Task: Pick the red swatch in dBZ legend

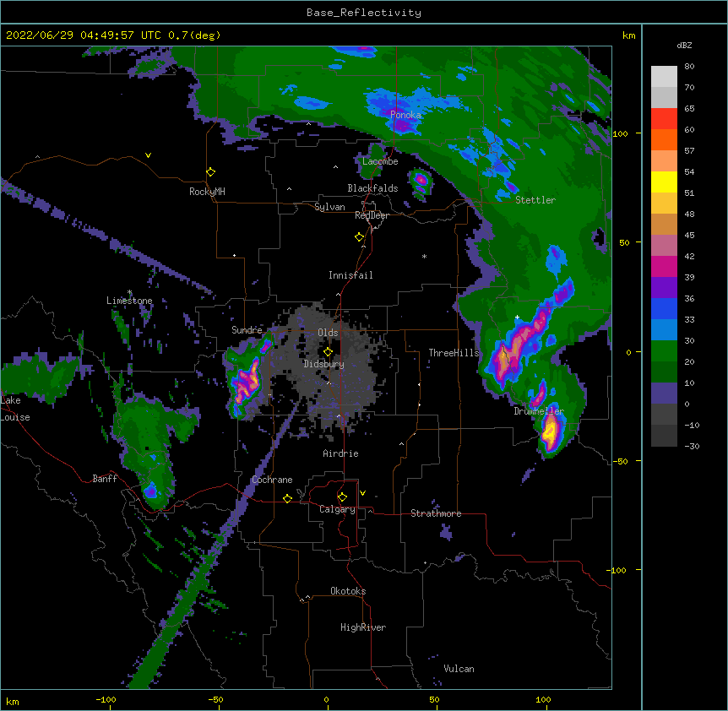Action: tap(664, 119)
